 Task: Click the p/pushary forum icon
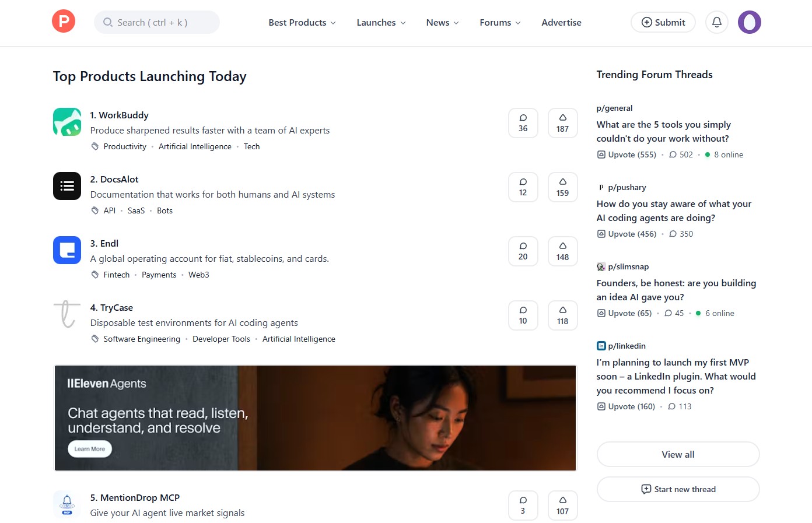click(x=601, y=187)
